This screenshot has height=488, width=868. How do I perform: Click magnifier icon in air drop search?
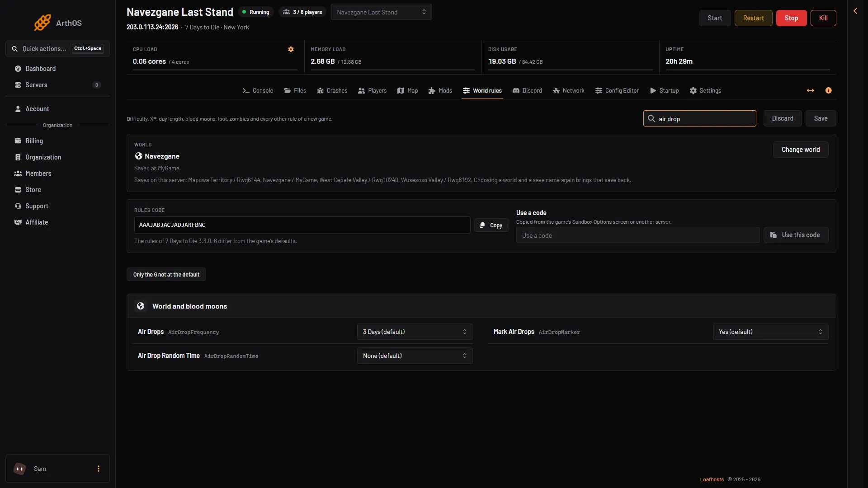click(x=651, y=118)
